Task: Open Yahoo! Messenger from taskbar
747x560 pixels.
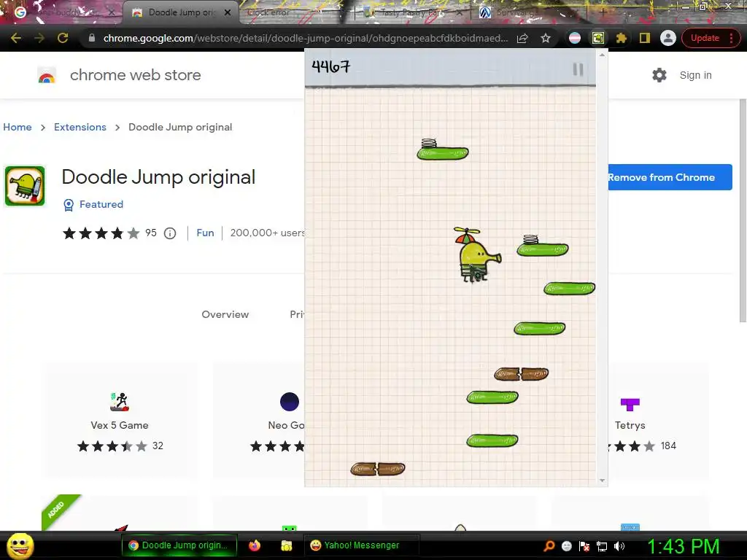Action: tap(362, 545)
